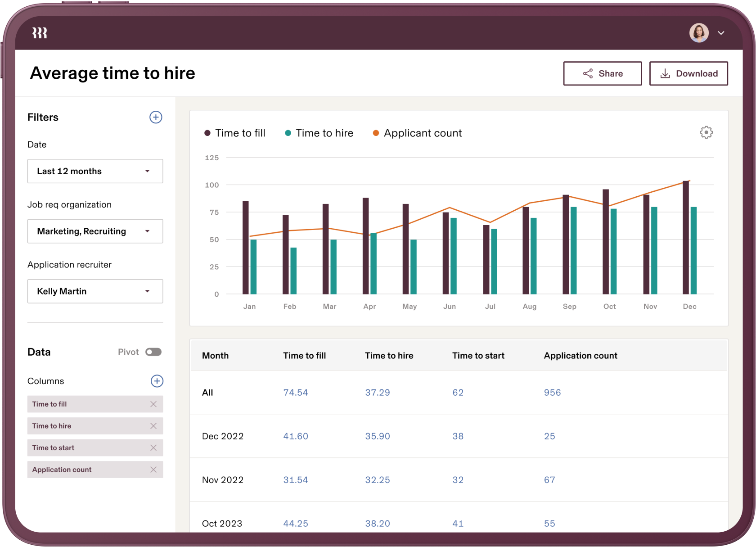Toggle the Pivot switch
The height and width of the screenshot is (547, 756).
[x=153, y=352]
